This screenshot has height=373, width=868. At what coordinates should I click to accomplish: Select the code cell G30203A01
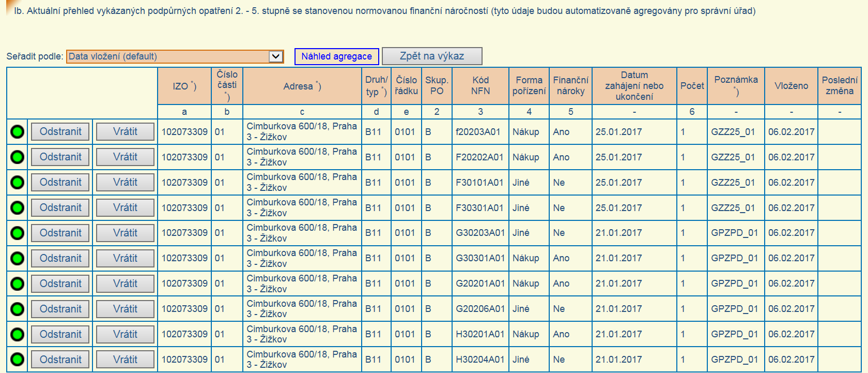[x=481, y=233]
